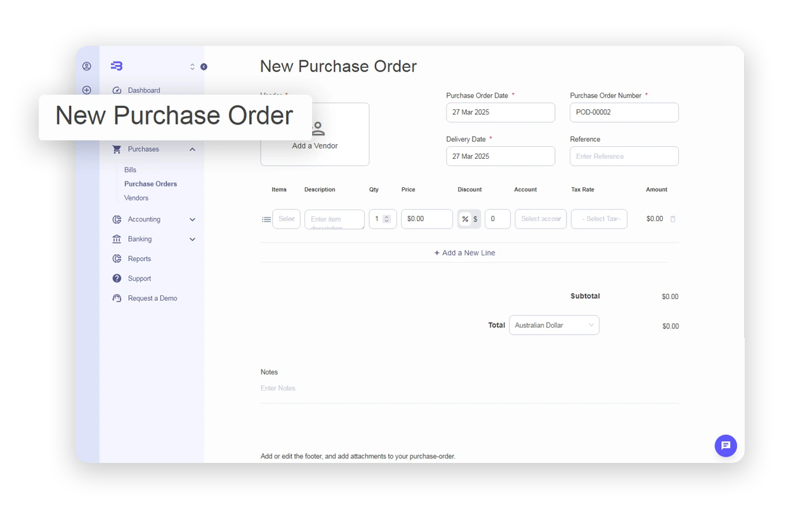Image resolution: width=812 pixels, height=508 pixels.
Task: Collapse the sidebar with the round arrow button
Action: [x=204, y=67]
